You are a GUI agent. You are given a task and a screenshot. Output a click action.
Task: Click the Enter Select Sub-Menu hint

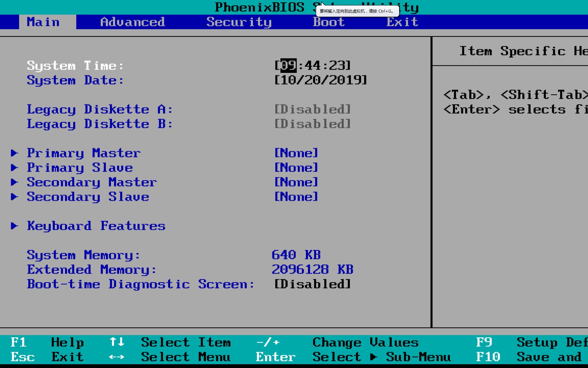(353, 357)
